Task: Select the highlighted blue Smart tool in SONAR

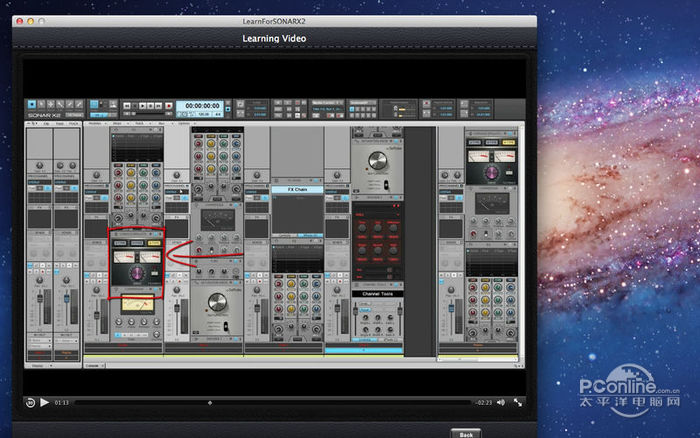Action: click(x=32, y=104)
